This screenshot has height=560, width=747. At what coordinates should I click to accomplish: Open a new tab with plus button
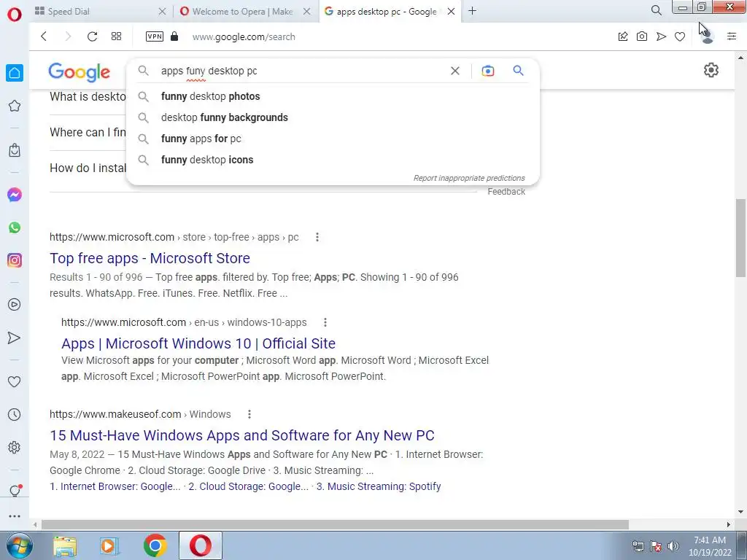[x=472, y=10]
